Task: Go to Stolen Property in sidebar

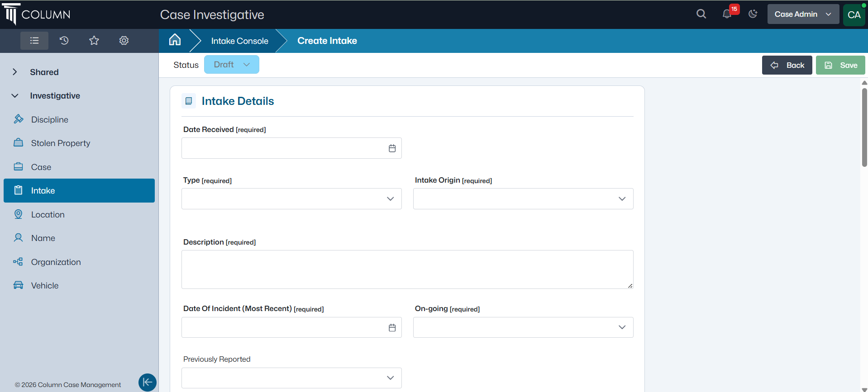Action: coord(60,143)
